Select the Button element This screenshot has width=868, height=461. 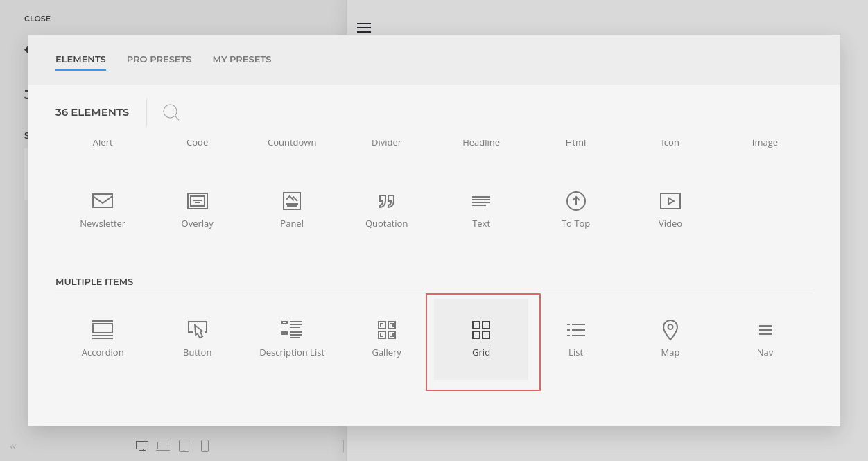[x=198, y=339]
